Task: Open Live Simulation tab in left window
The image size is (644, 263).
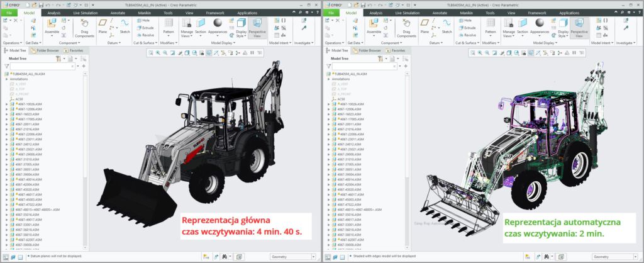Action: [x=86, y=13]
